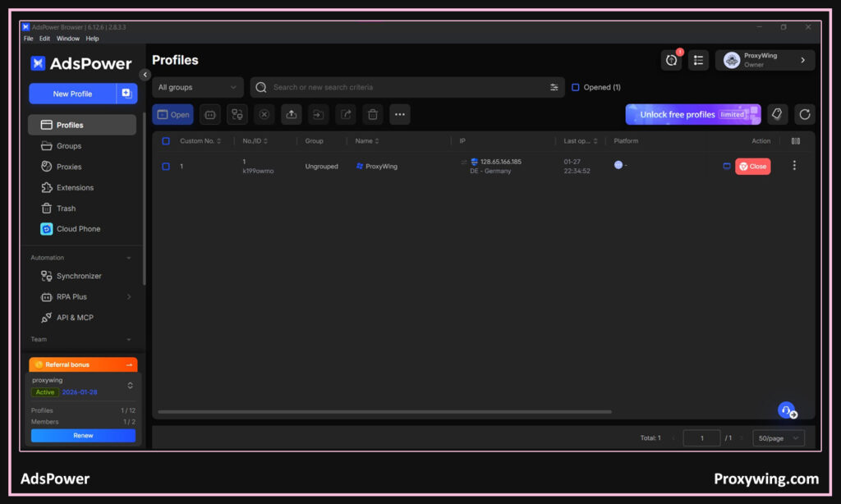Open the vertical dots menu for ProxyWing row

click(x=793, y=166)
